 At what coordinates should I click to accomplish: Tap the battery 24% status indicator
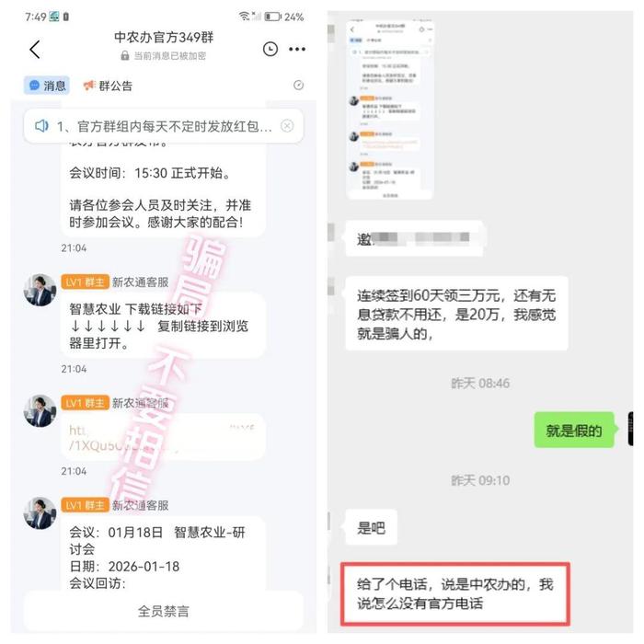tap(283, 17)
